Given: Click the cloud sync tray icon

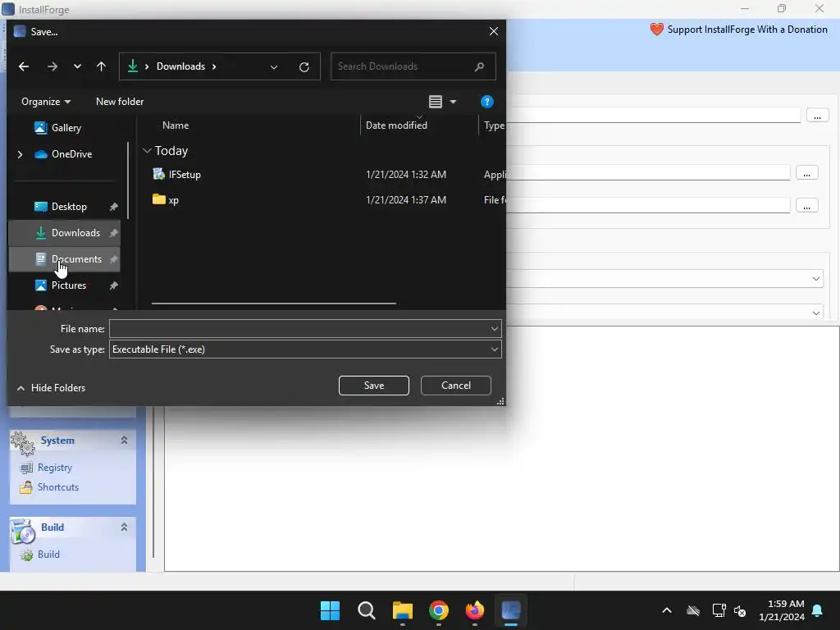Looking at the screenshot, I should pos(693,610).
